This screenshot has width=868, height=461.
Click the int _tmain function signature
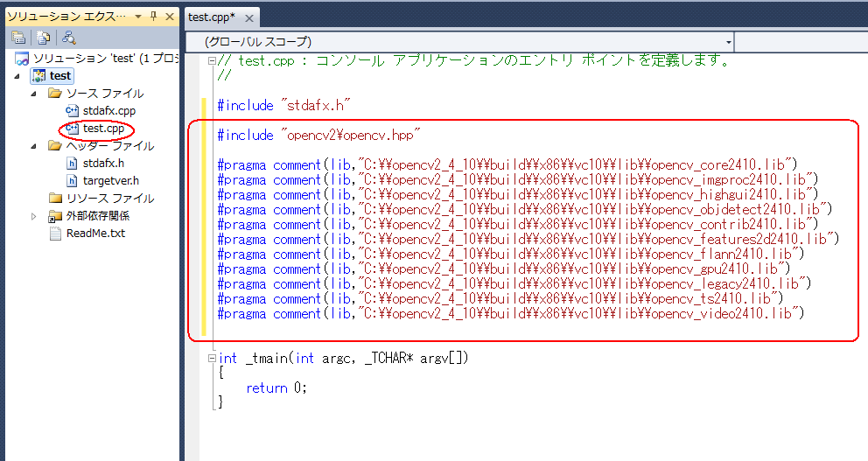(344, 359)
